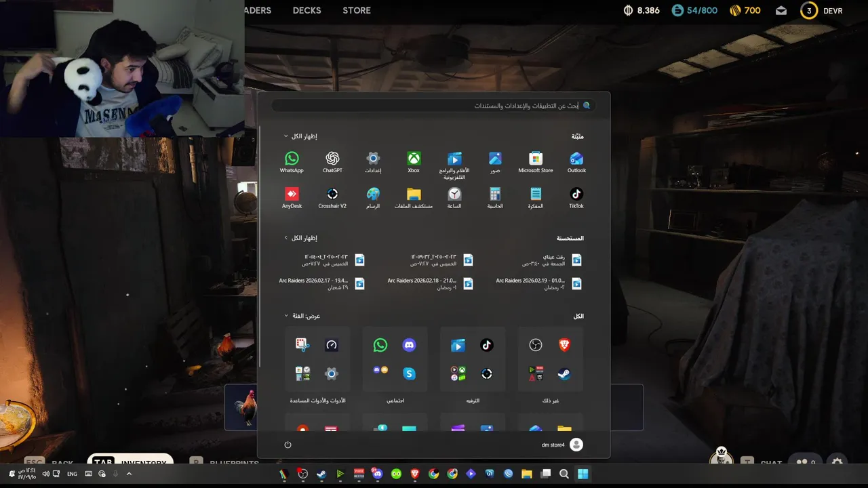Launch the pinned ChatGPT app

(x=332, y=162)
